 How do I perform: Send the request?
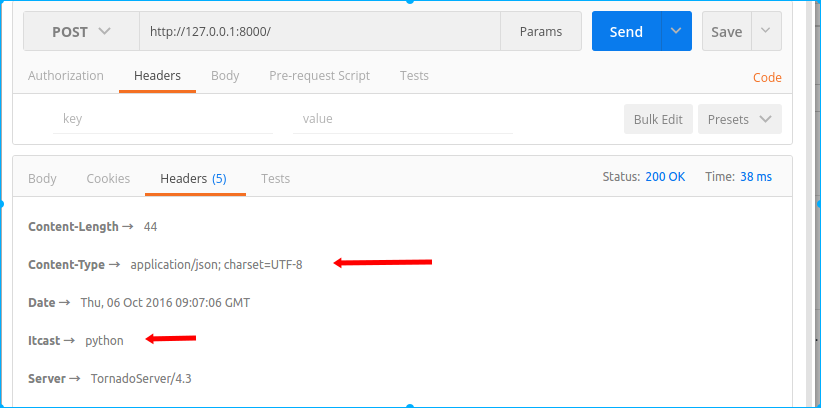click(x=626, y=32)
